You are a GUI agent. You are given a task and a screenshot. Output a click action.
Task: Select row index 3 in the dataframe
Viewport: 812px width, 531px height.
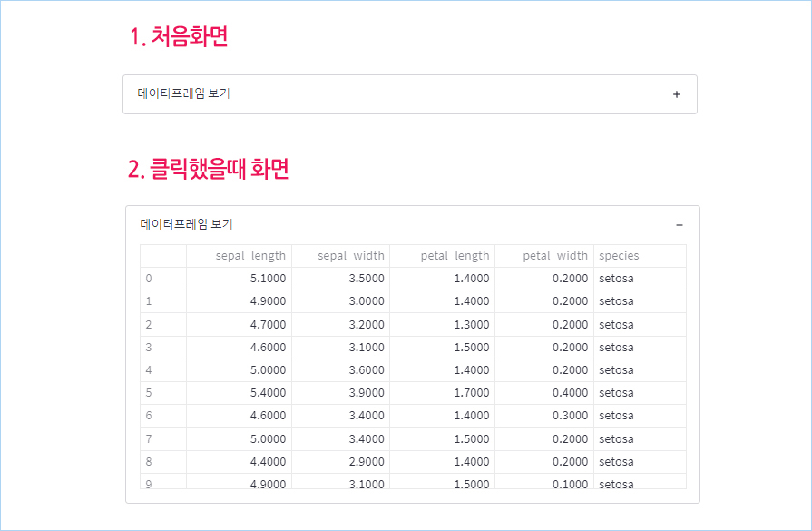[163, 348]
